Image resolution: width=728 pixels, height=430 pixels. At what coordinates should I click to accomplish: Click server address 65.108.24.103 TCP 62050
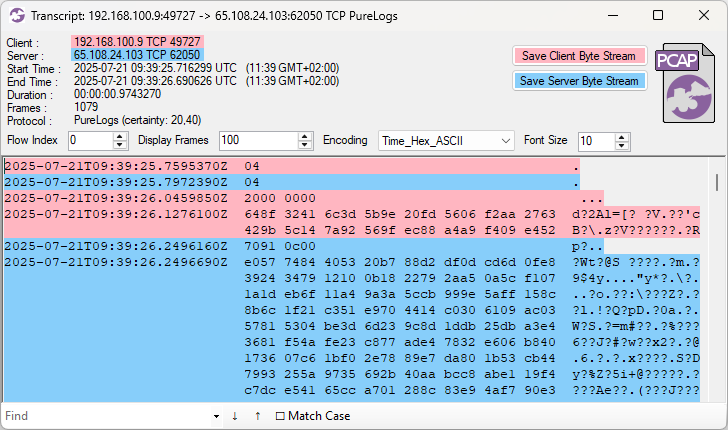pos(137,55)
